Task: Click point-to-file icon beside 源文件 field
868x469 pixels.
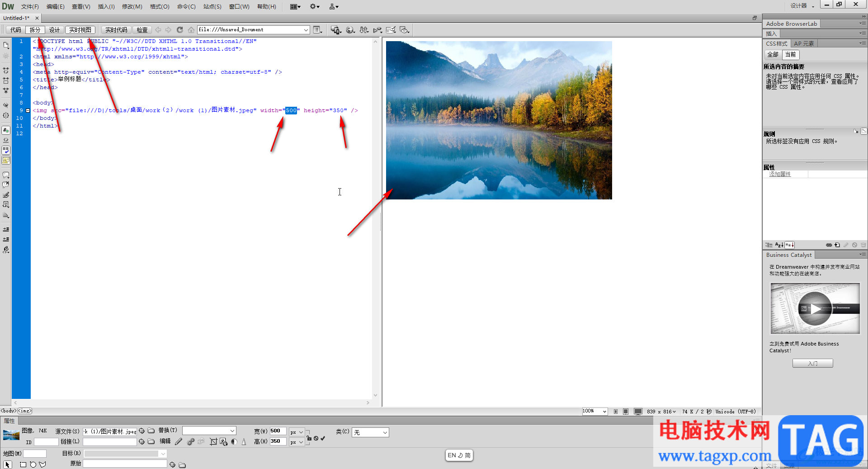Action: tap(142, 431)
